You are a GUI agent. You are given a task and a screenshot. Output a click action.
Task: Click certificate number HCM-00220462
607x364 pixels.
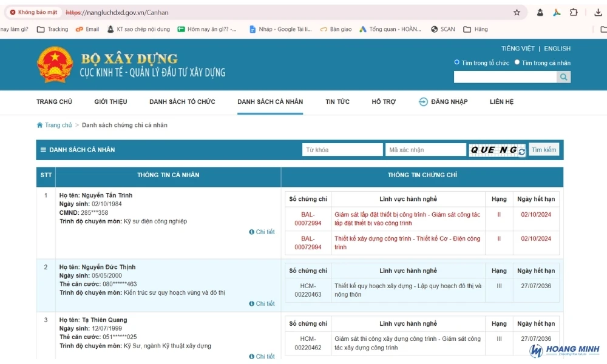308,343
